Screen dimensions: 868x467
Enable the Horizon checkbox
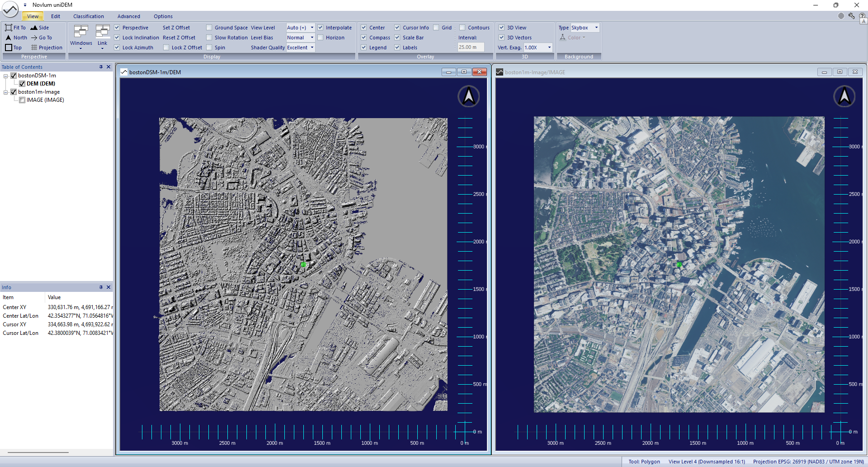click(321, 38)
